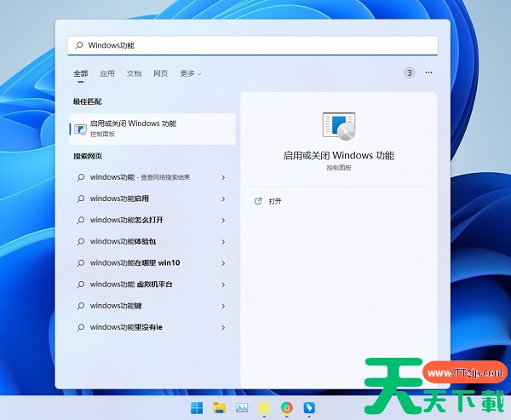Open the monitor chart app on taskbar
The width and height of the screenshot is (511, 420).
point(242,407)
